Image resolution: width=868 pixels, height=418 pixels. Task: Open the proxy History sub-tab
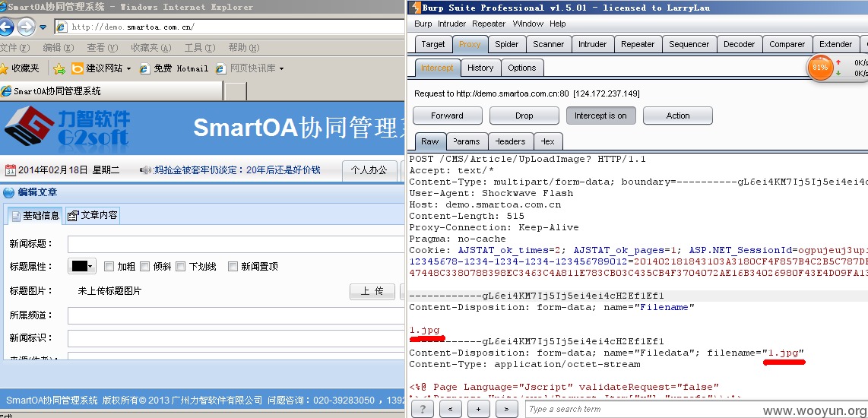pyautogui.click(x=480, y=68)
